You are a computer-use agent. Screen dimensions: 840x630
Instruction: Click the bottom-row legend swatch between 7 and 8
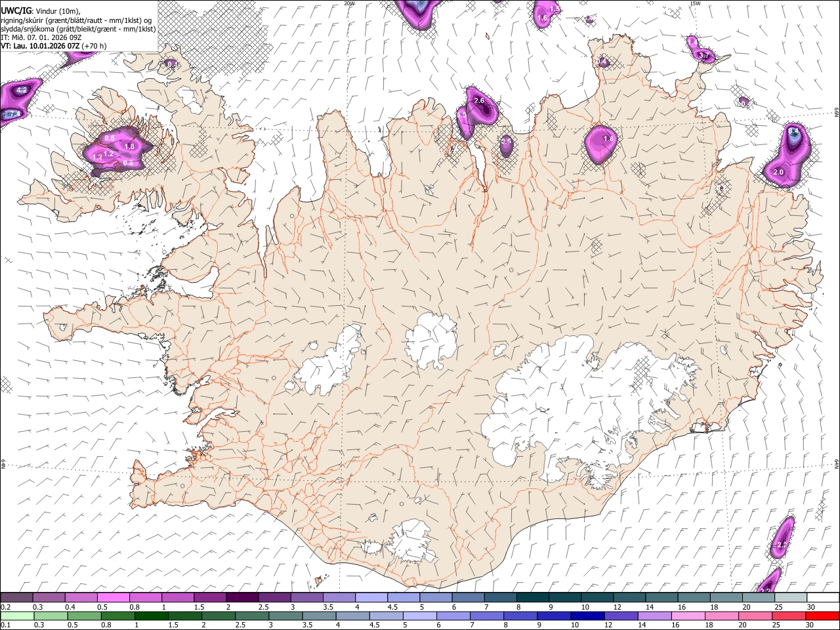click(x=487, y=616)
